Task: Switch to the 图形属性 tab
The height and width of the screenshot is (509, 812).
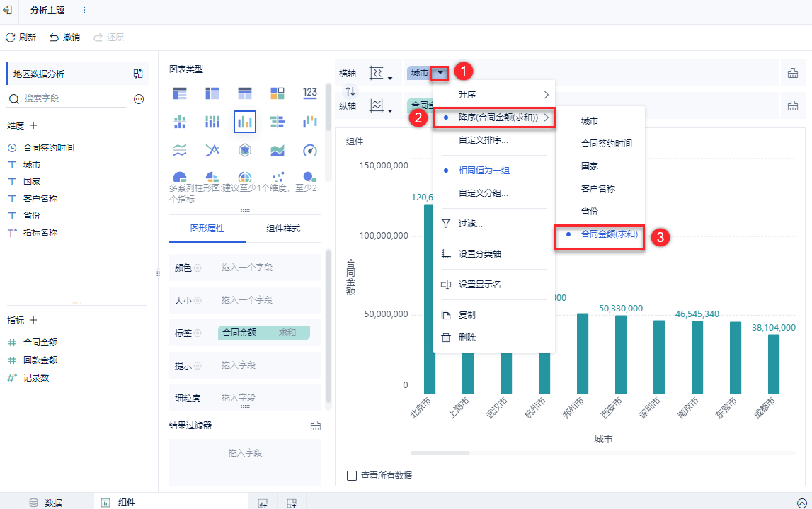Action: 207,229
